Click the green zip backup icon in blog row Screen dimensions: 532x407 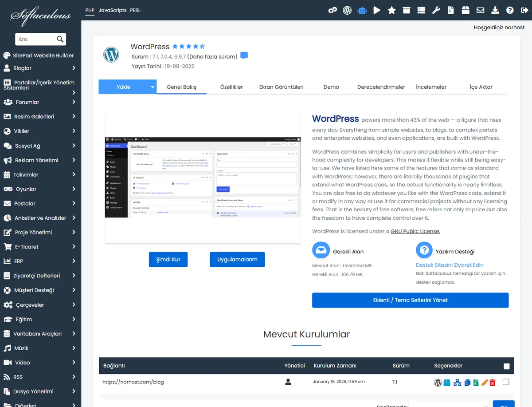[476, 382]
